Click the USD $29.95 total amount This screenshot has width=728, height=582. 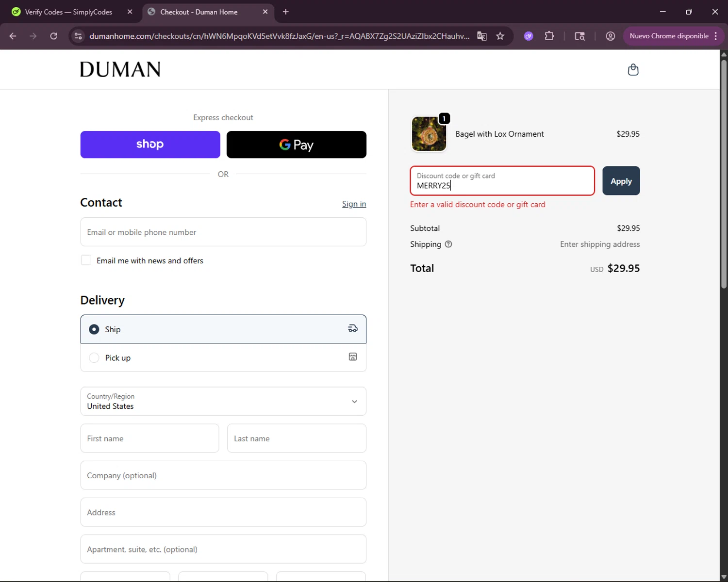click(615, 268)
